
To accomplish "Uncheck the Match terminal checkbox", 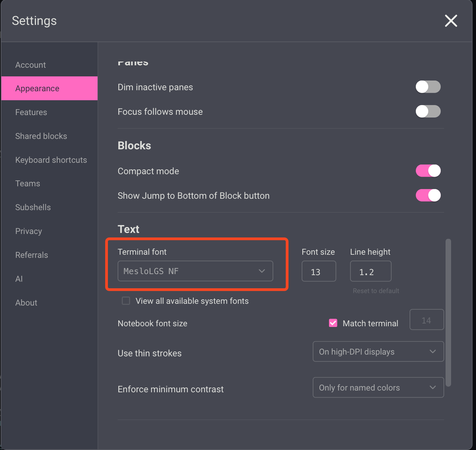I will [x=333, y=323].
